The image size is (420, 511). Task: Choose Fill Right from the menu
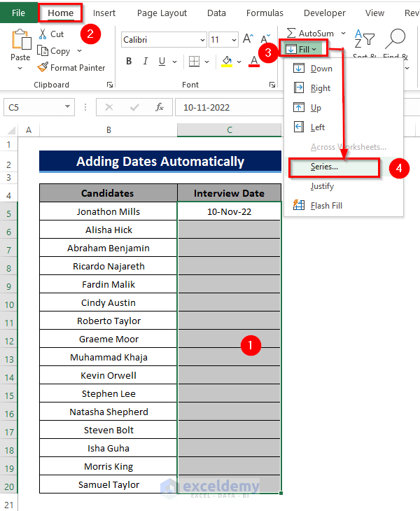point(344,88)
